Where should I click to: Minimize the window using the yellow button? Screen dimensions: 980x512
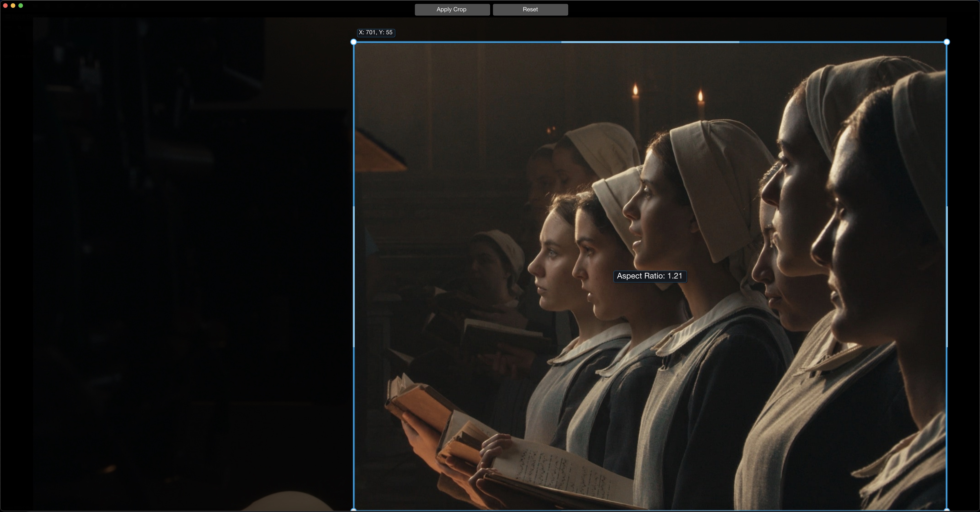[13, 6]
